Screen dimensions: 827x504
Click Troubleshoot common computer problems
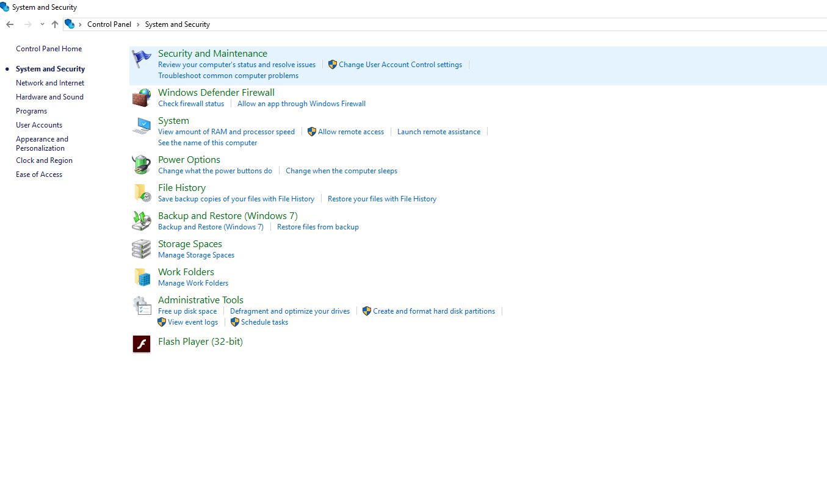(228, 76)
